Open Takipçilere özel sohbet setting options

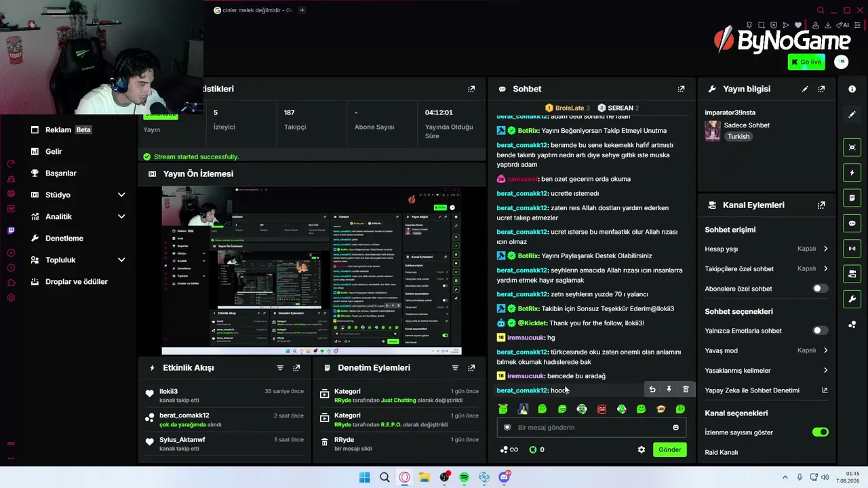point(766,268)
